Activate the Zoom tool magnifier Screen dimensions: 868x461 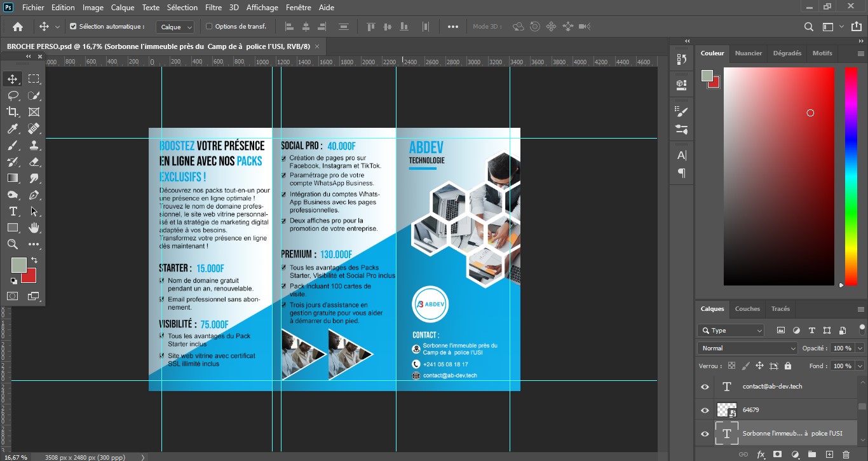12,244
